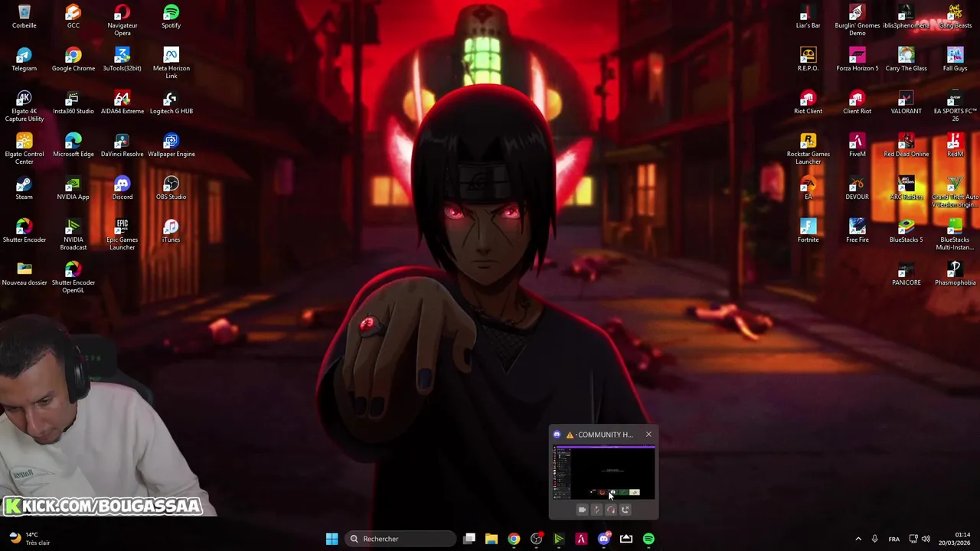The width and height of the screenshot is (980, 551).
Task: Open the Discord desktop shortcut
Action: pyautogui.click(x=122, y=188)
